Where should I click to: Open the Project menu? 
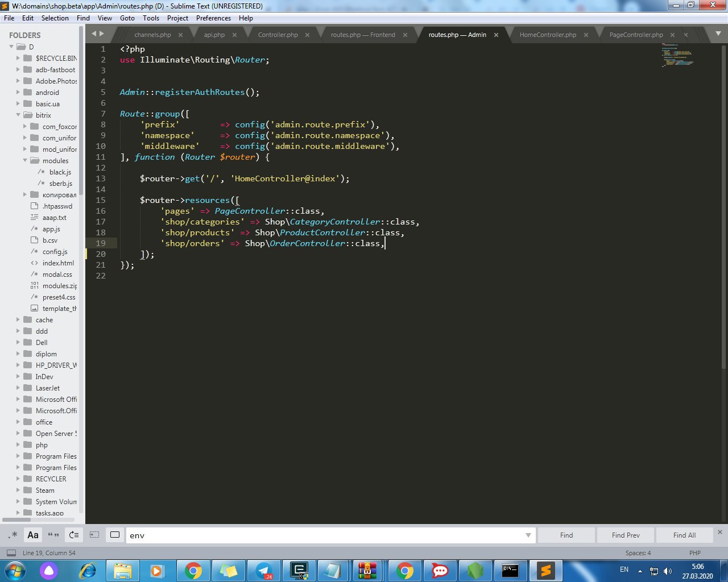(x=177, y=18)
